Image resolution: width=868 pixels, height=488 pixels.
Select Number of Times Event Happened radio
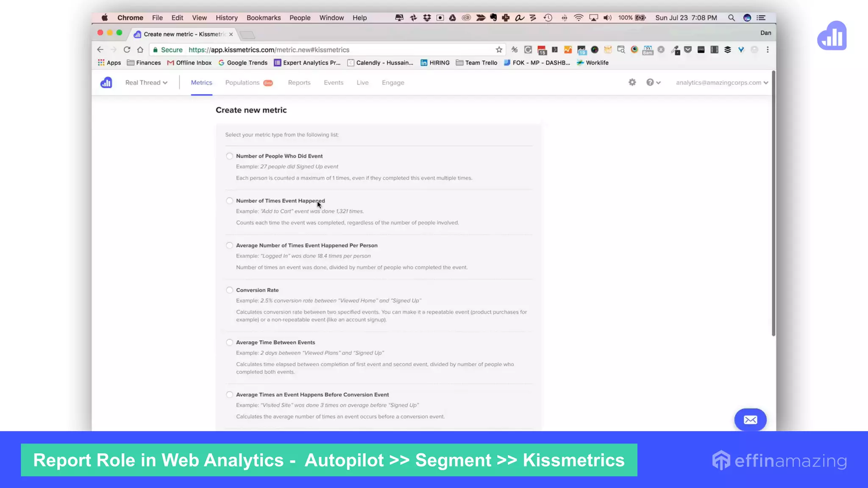tap(229, 201)
